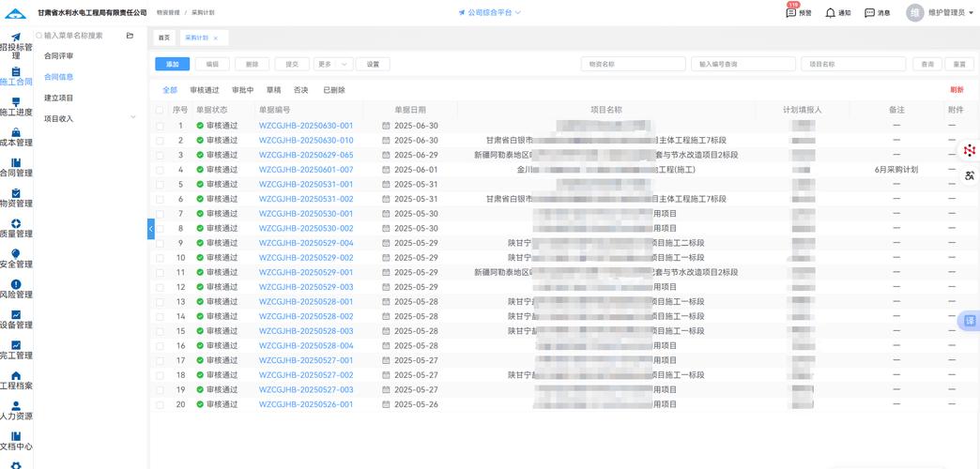Screen dimensions: 980x469
Task: Click the blue 译 translate floating button
Action: pyautogui.click(x=970, y=321)
